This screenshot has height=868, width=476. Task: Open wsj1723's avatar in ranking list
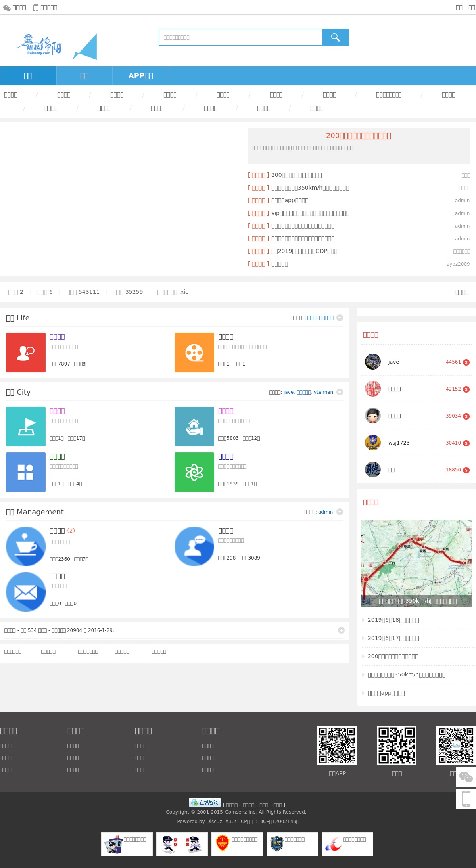[373, 443]
